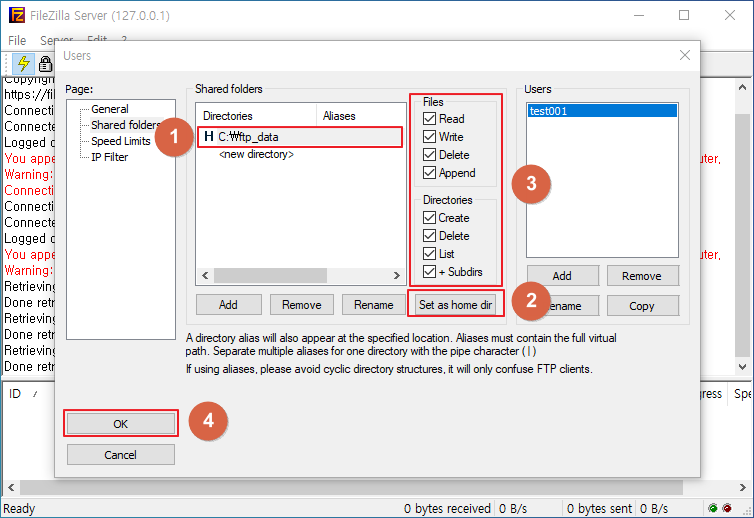
Task: Select Shared folders page in tree
Action: point(125,125)
